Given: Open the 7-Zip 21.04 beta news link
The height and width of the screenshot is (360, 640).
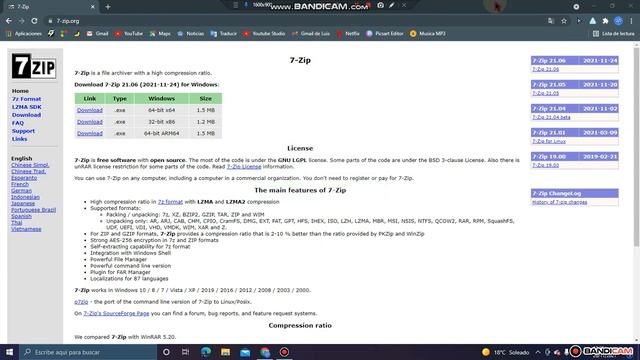Looking at the screenshot, I should pos(551,117).
